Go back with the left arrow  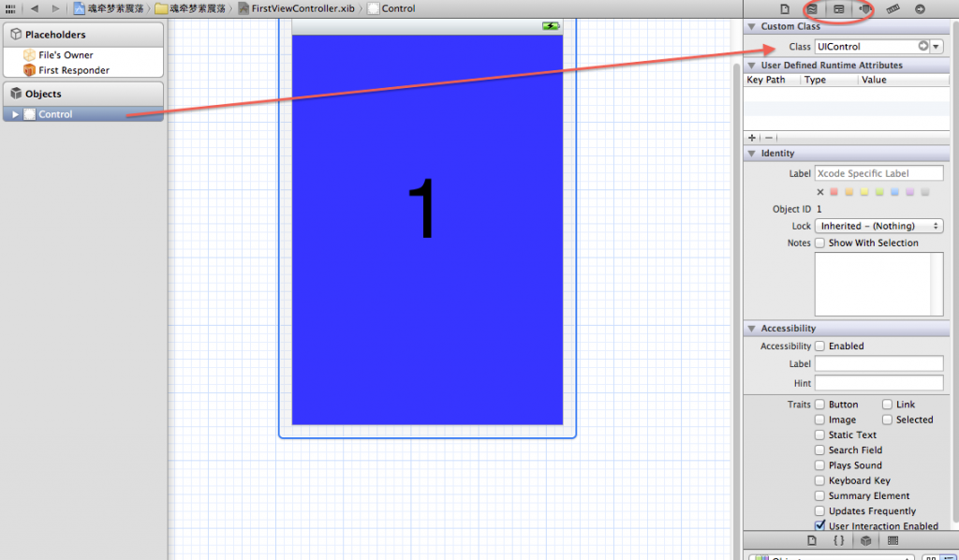coord(35,8)
